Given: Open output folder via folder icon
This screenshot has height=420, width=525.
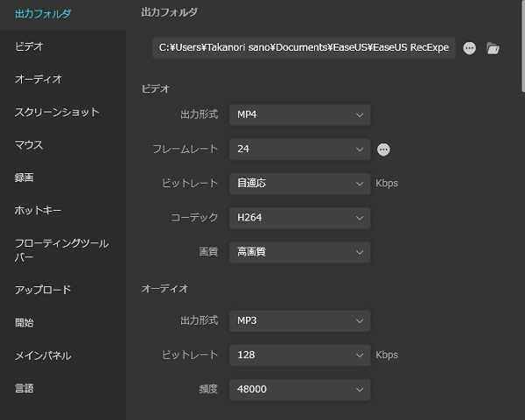Looking at the screenshot, I should (493, 48).
